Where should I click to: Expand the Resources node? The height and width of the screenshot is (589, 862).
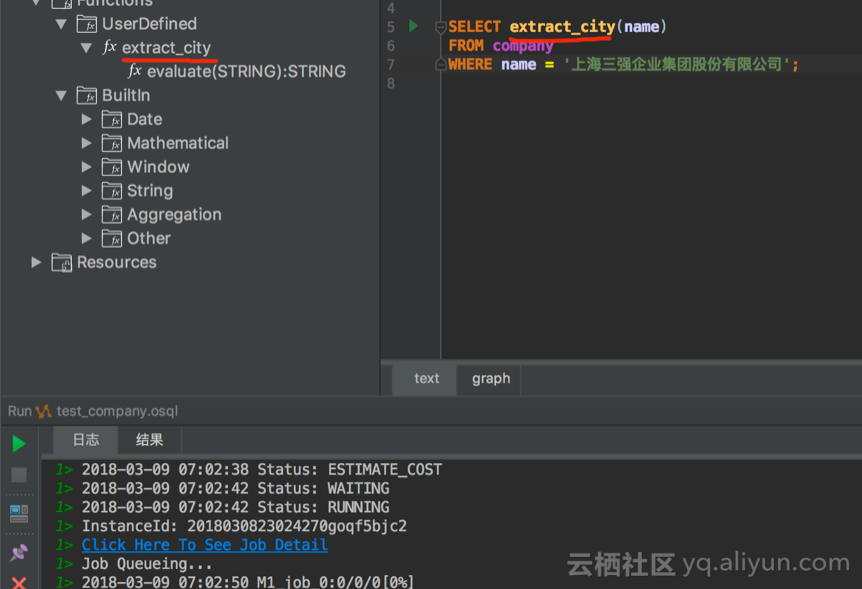pyautogui.click(x=36, y=262)
